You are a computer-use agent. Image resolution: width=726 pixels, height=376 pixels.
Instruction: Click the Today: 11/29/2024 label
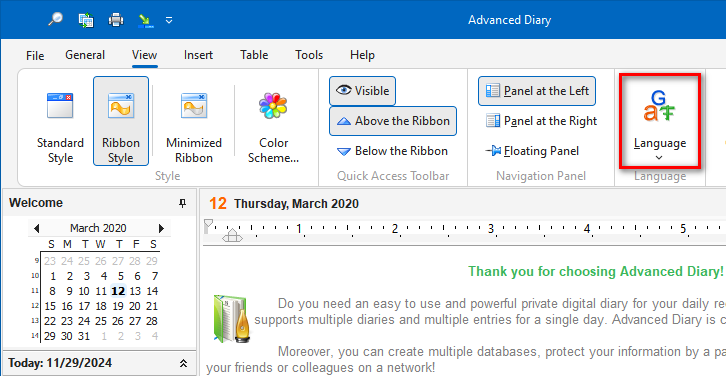click(60, 363)
